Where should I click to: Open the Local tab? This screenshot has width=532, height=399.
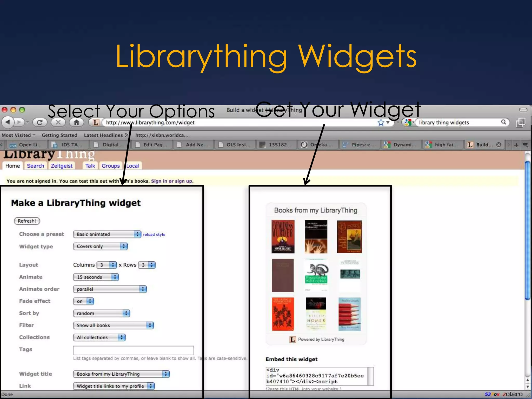click(133, 166)
